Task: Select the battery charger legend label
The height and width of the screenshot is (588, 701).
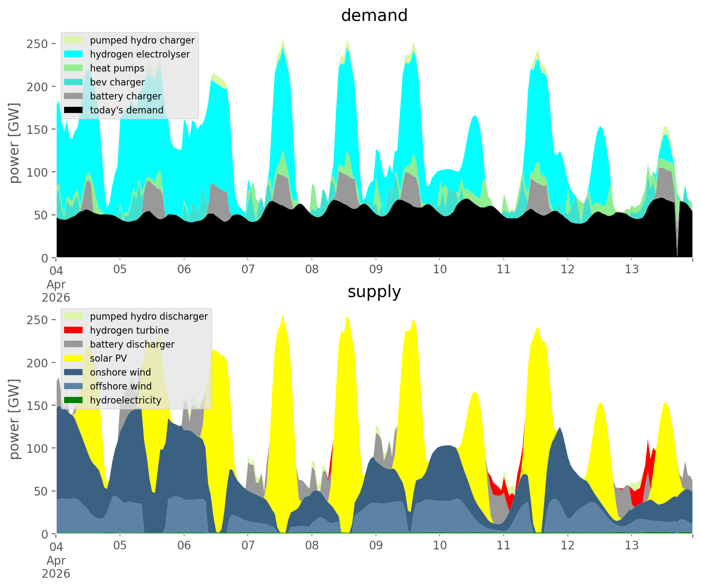Action: [125, 96]
